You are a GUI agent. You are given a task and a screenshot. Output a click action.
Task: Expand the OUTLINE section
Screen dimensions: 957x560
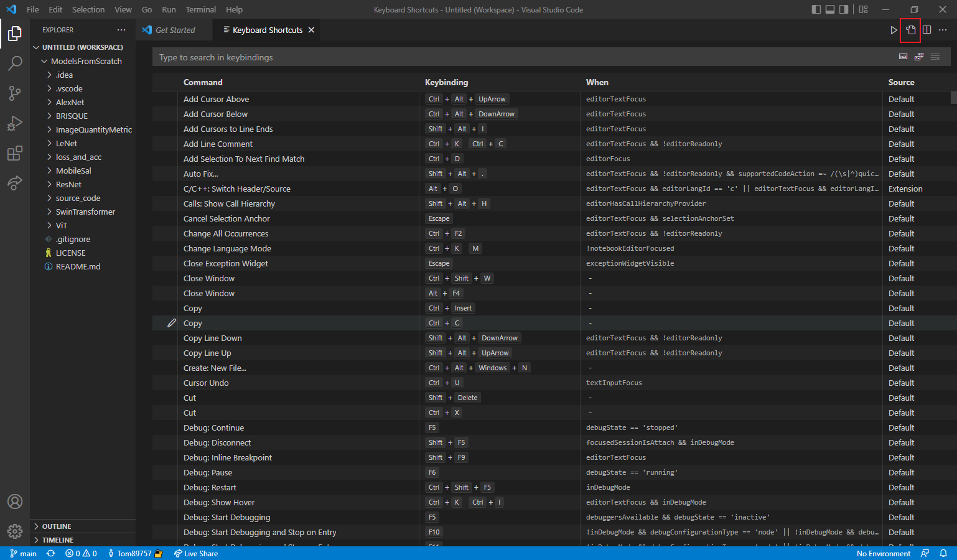click(x=83, y=526)
